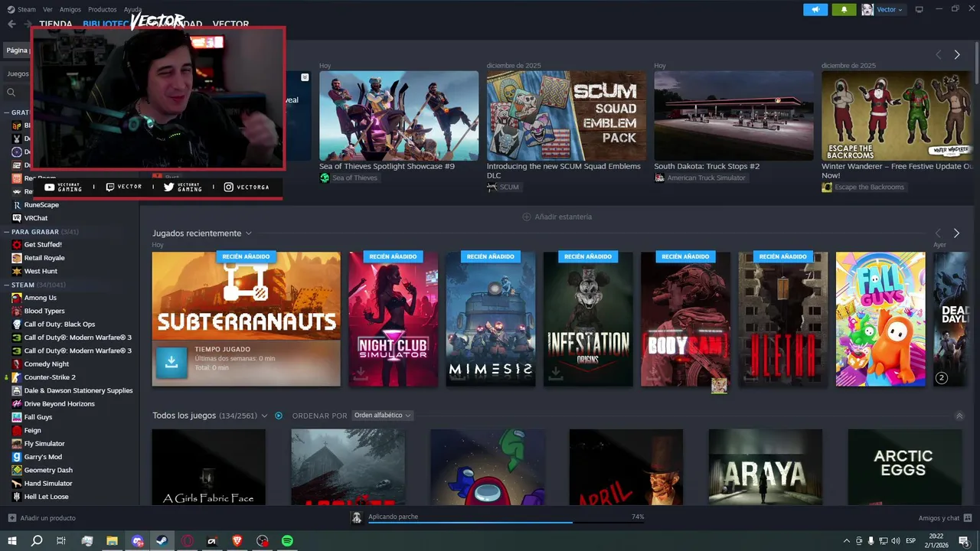Image resolution: width=980 pixels, height=551 pixels.
Task: Click the Sea of Thieves game link
Action: [x=354, y=178]
